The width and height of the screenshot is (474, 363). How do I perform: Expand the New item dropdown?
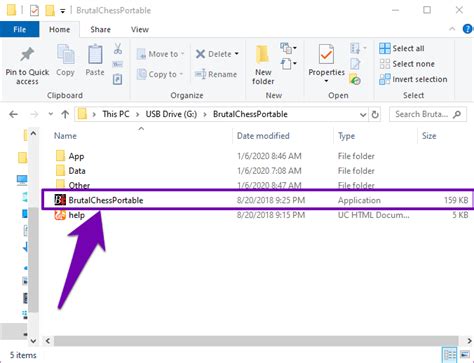(288, 49)
